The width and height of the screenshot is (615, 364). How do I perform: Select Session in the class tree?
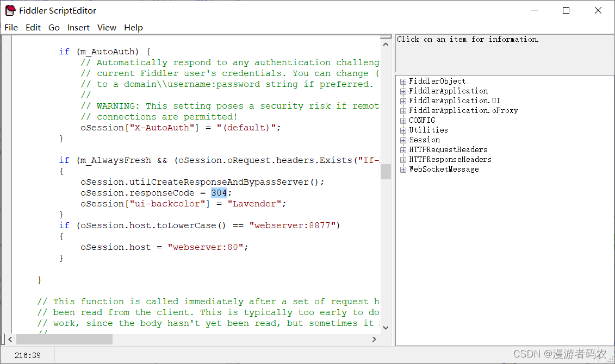pos(424,140)
